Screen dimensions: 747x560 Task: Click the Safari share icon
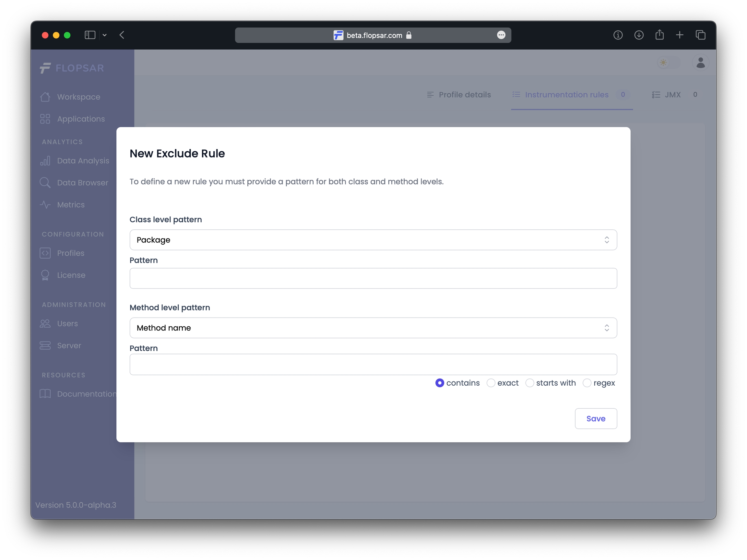click(659, 35)
